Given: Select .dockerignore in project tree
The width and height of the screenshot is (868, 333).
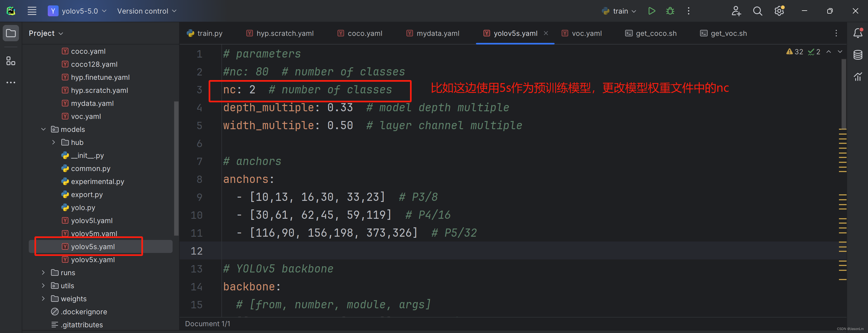Looking at the screenshot, I should coord(84,312).
